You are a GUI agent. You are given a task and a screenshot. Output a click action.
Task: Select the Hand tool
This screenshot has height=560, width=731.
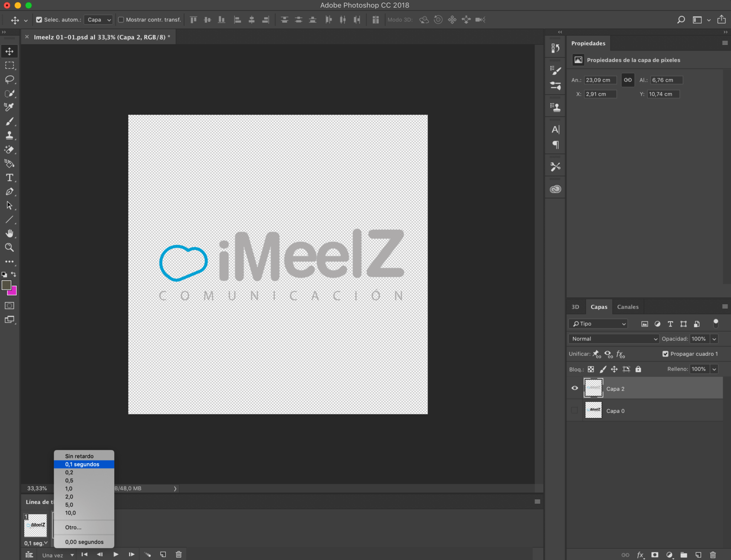(x=10, y=233)
